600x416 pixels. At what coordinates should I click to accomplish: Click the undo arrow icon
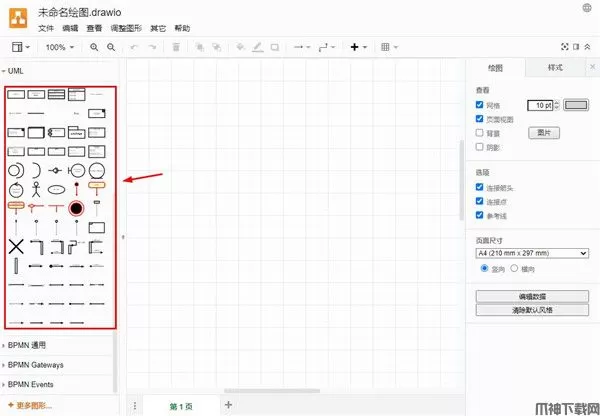click(134, 47)
